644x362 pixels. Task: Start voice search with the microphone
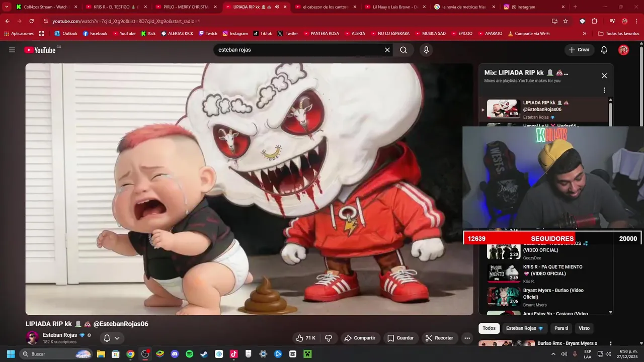click(x=426, y=50)
